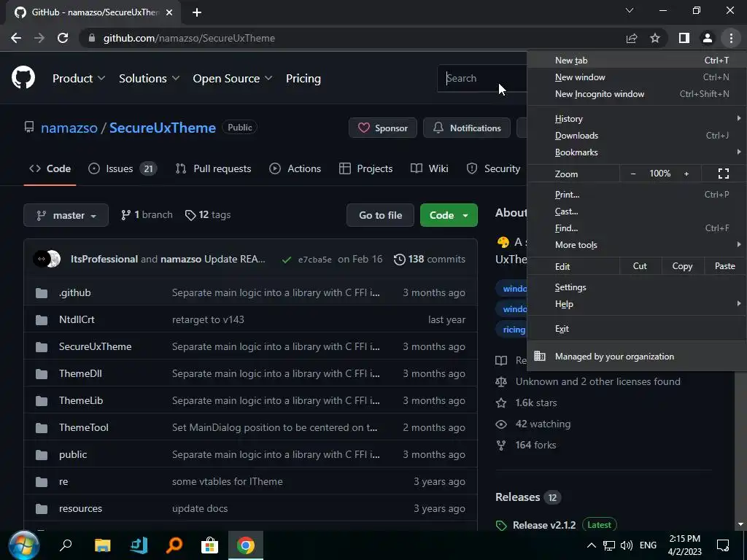Expand the History submenu
The image size is (747, 560).
click(x=637, y=119)
